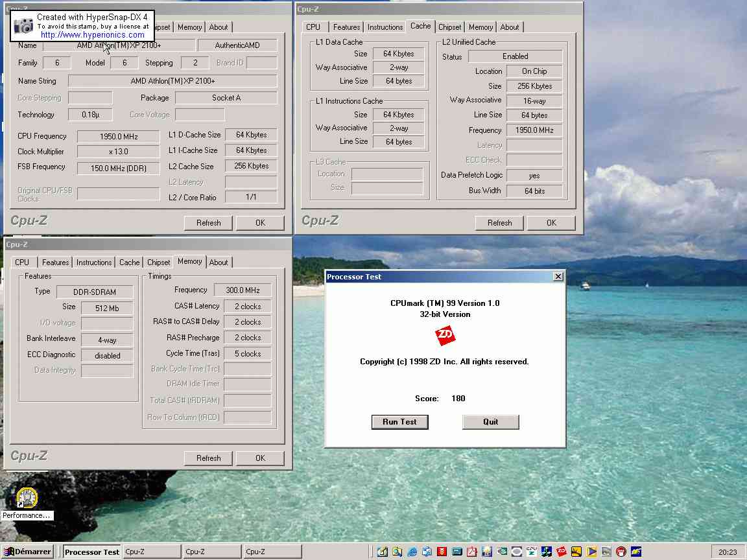Screen dimensions: 747x560
Task: Open the Démarrer start menu
Action: pyautogui.click(x=28, y=552)
